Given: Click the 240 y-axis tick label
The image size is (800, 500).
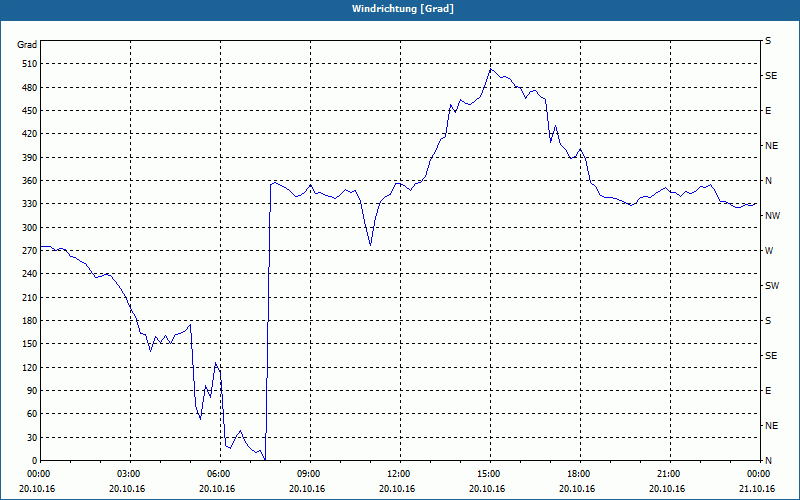Looking at the screenshot, I should 30,274.
